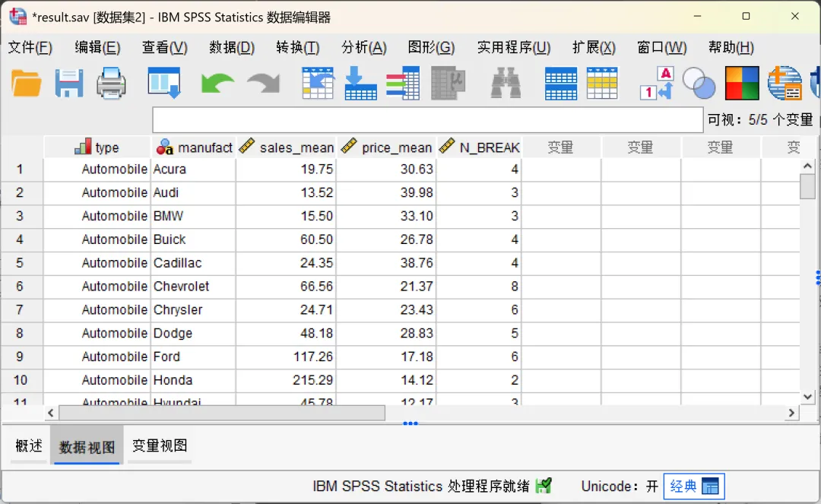Run descriptive statistics toolbar icon
The height and width of the screenshot is (504, 821).
(x=448, y=83)
